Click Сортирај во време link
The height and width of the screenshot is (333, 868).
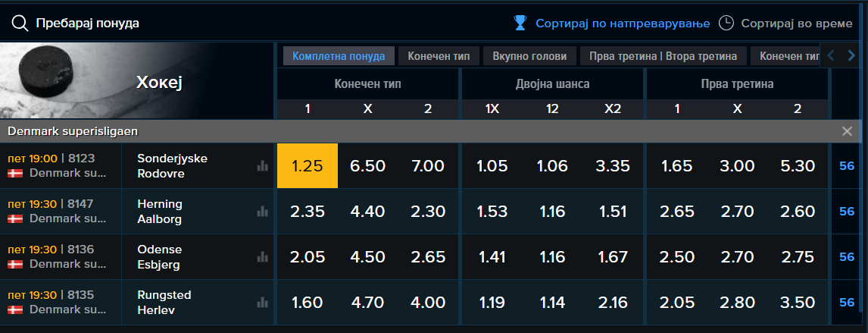tap(797, 24)
